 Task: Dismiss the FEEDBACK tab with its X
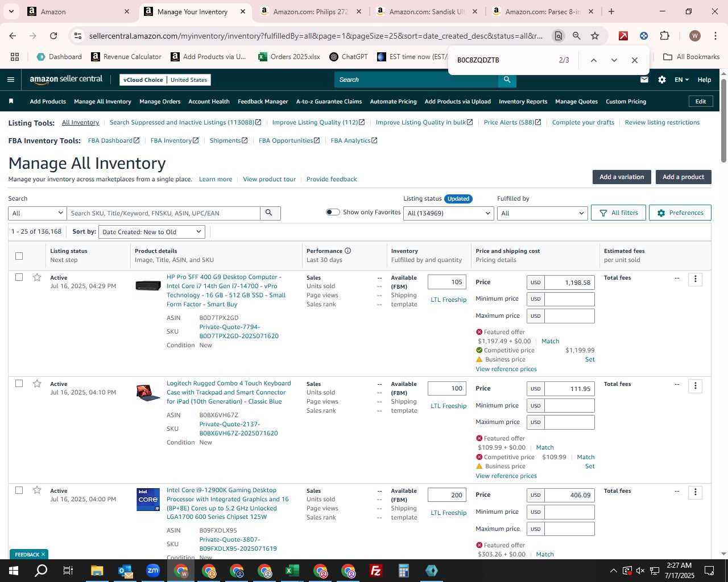tap(43, 554)
